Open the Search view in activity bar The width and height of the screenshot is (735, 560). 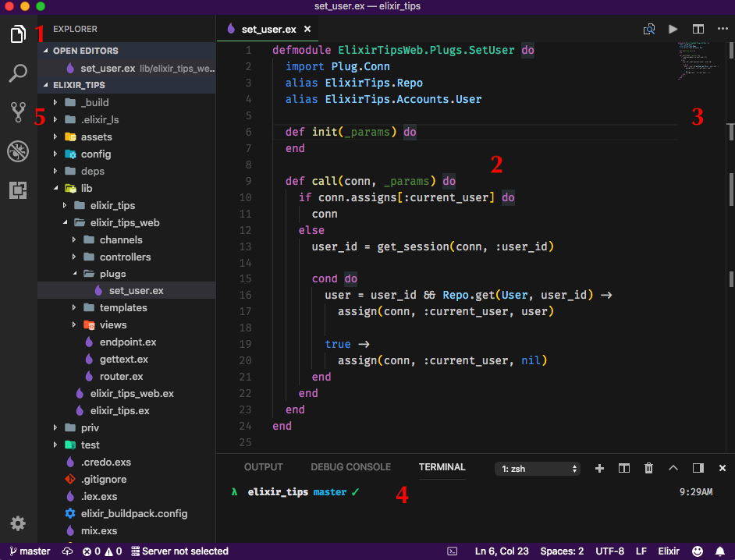click(18, 74)
